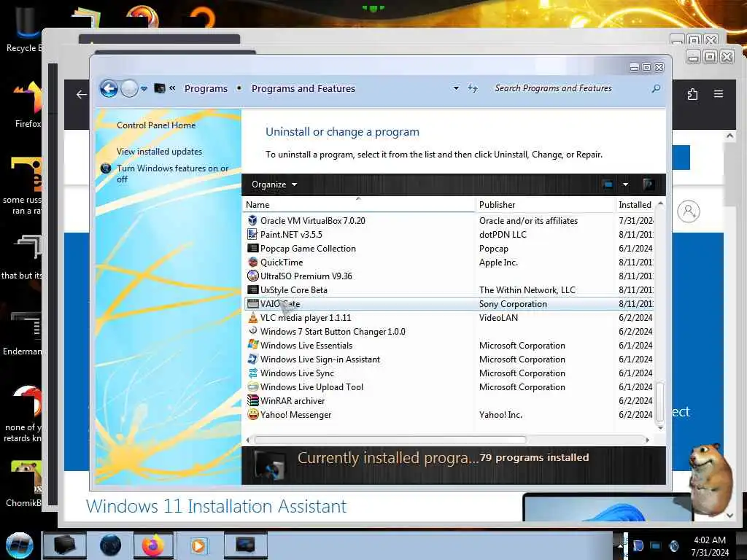Open View installed updates link
The width and height of the screenshot is (747, 560).
(x=159, y=152)
